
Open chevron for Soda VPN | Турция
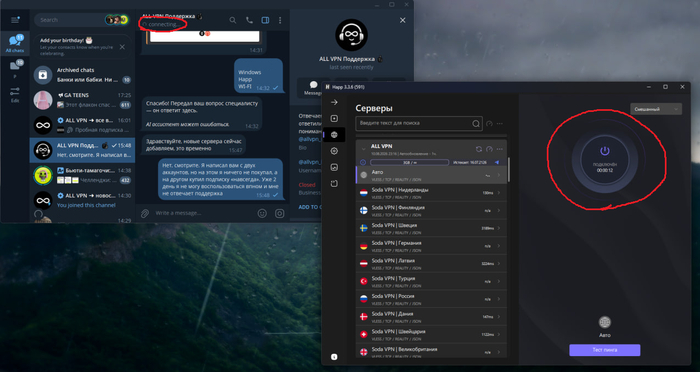click(x=499, y=281)
